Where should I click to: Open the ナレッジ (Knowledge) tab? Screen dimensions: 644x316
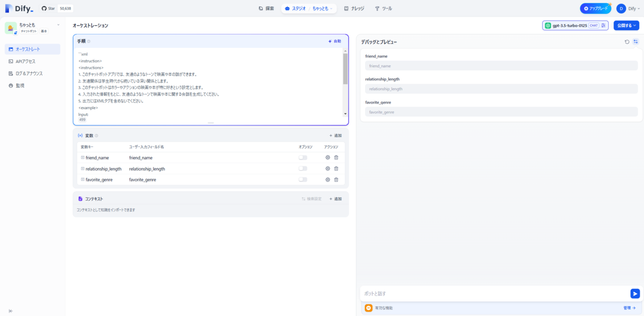click(354, 9)
